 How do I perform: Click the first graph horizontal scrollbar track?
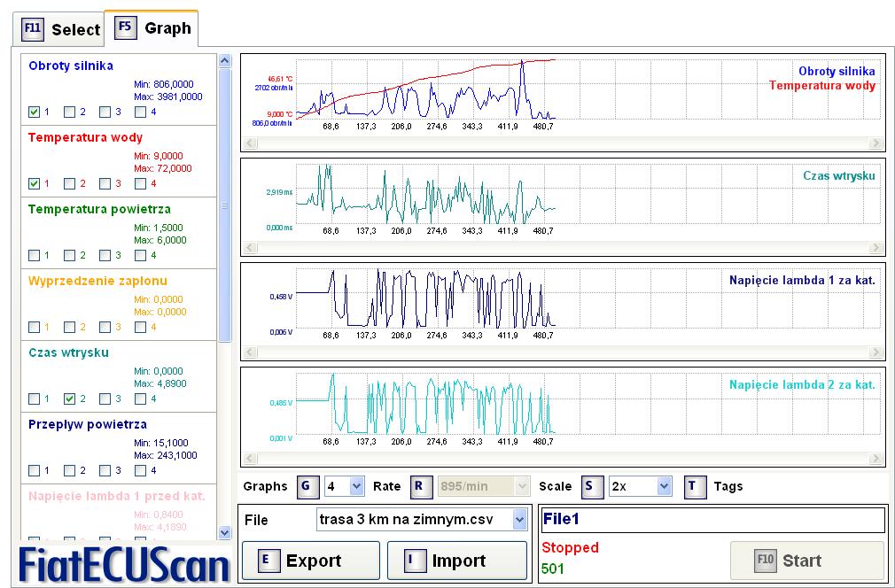pyautogui.click(x=562, y=143)
